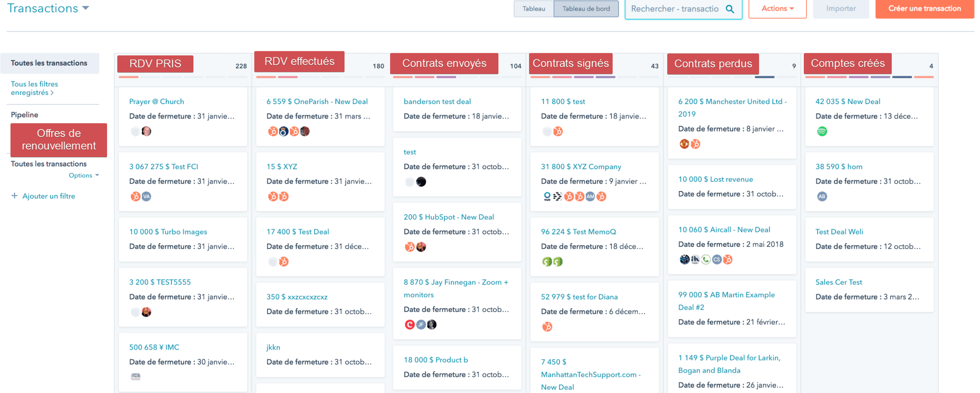Click the progress bar under RDV PRIS header
980x393 pixels.
183,77
